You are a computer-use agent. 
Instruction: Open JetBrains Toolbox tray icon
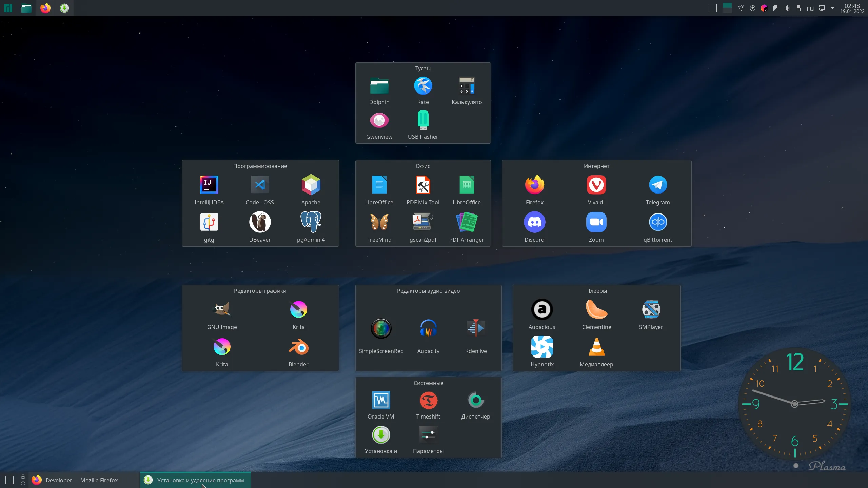pyautogui.click(x=764, y=8)
